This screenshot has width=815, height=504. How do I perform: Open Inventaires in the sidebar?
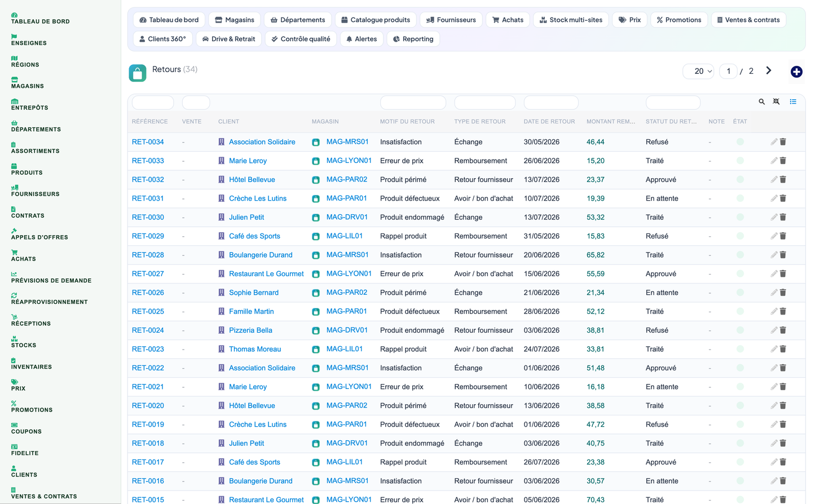[32, 367]
